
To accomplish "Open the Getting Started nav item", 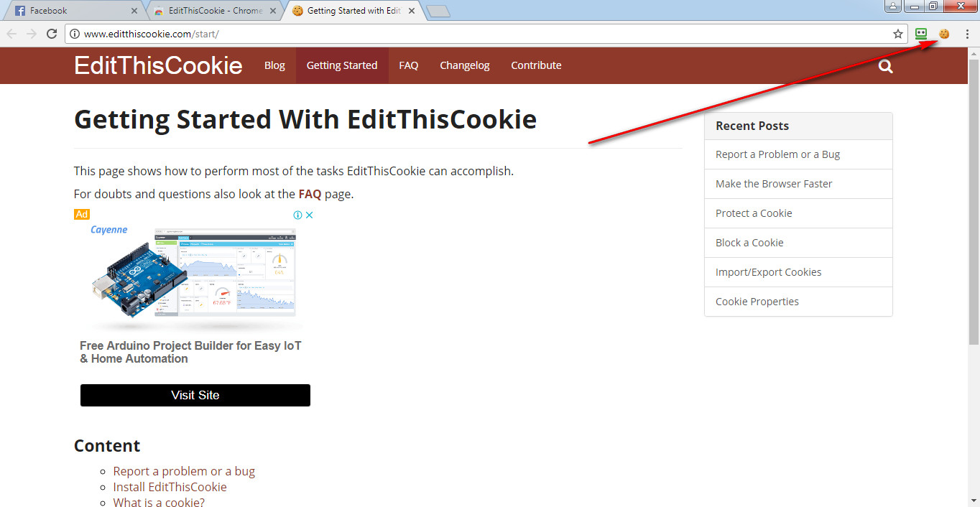I will 342,65.
